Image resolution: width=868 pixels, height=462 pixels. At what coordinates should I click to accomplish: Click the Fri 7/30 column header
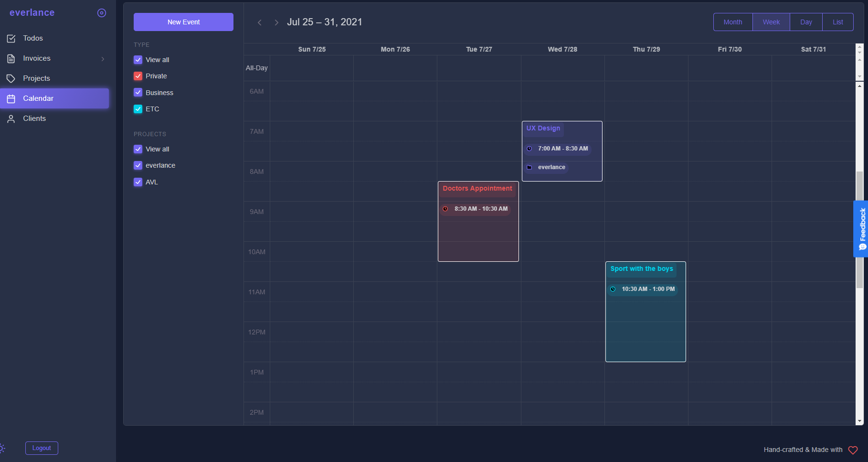730,49
